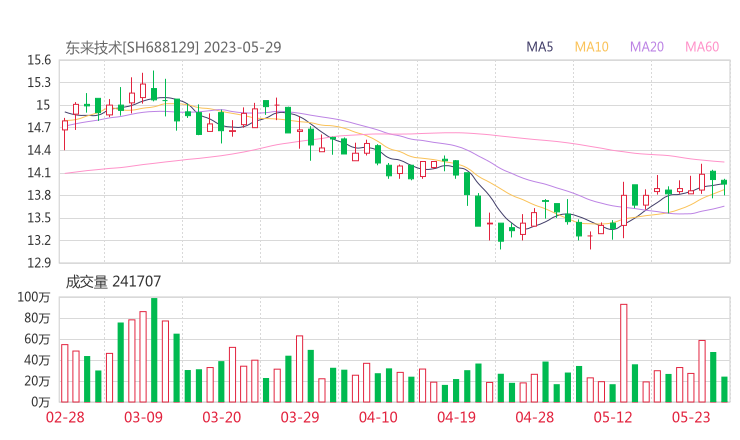This screenshot has width=740, height=440.
Task: Click the 05-23 date axis label
Action: (x=691, y=417)
